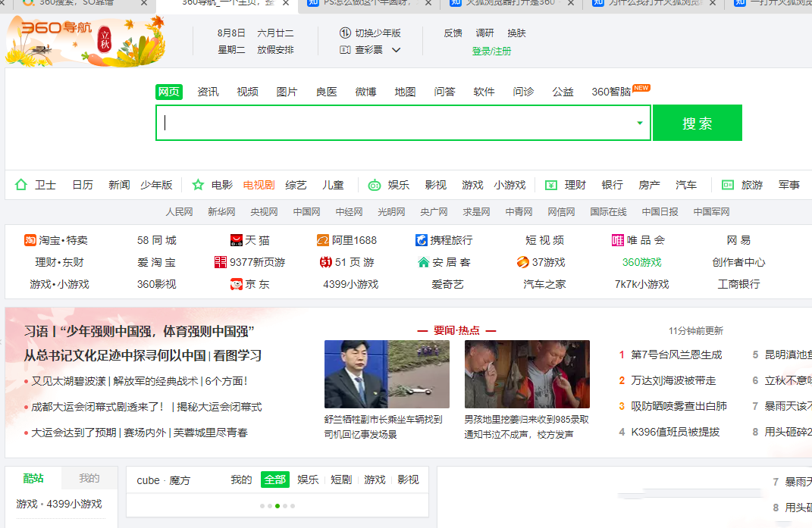812x528 pixels.
Task: Click the green 搜索 button
Action: coord(697,123)
